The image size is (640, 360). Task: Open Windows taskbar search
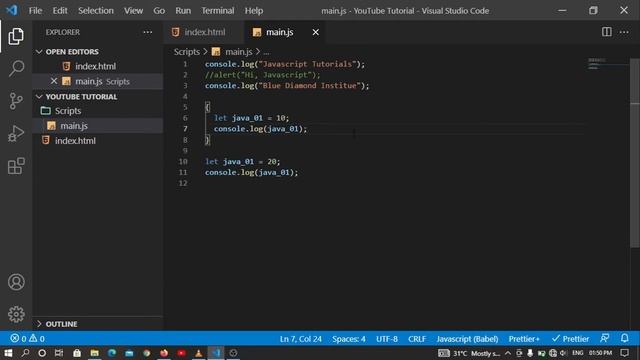click(25, 353)
